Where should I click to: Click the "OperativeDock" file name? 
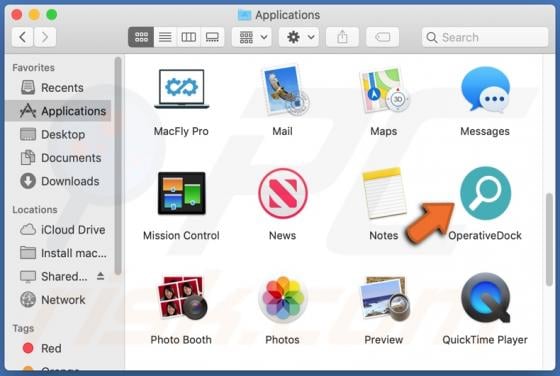click(x=485, y=235)
